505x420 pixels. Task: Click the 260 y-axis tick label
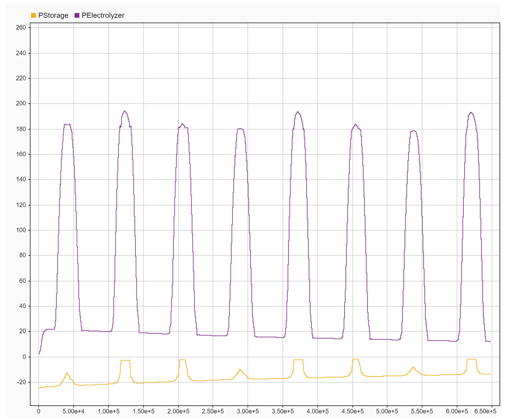(21, 27)
